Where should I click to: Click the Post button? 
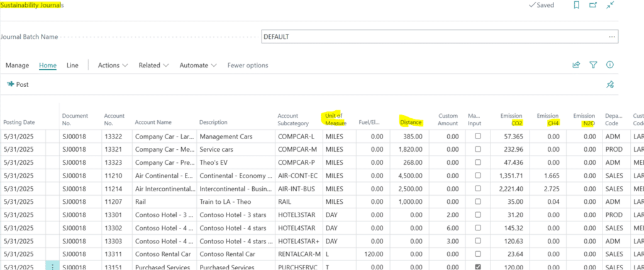pyautogui.click(x=18, y=84)
